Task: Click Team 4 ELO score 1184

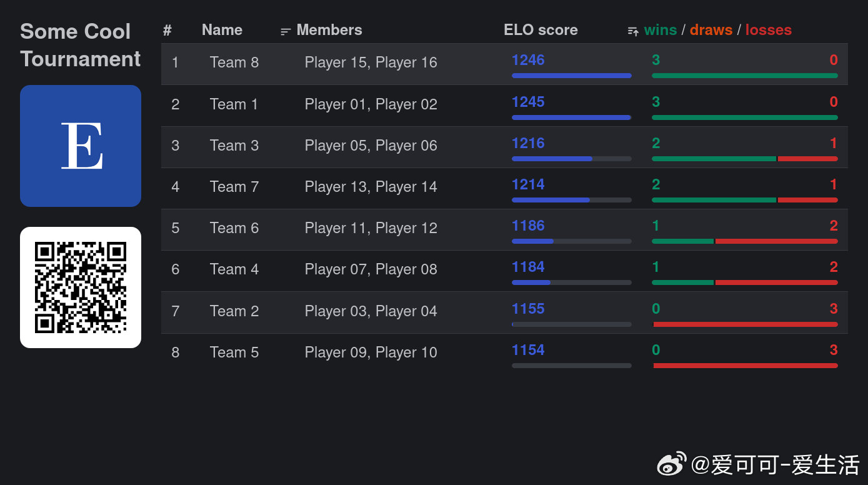Action: click(528, 267)
